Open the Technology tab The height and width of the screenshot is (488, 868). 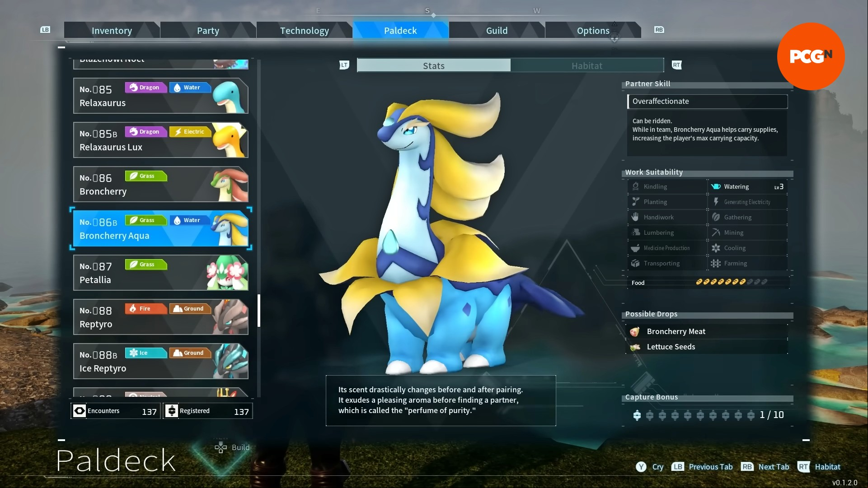click(304, 30)
